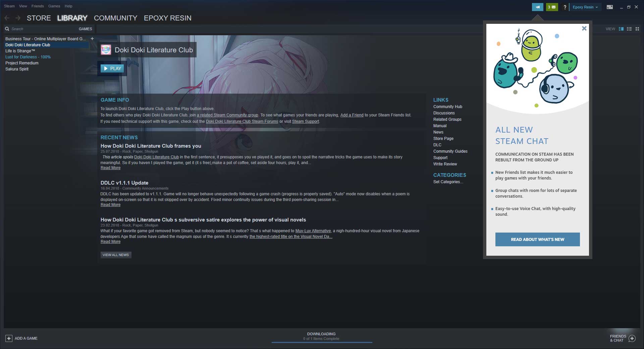Click the announcements megaphone icon
644x349 pixels.
(537, 7)
